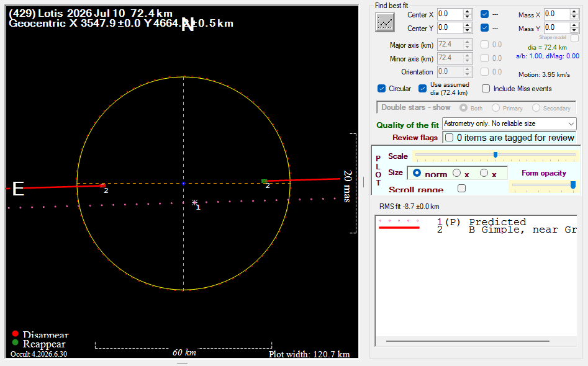Click the Orientation value field
The width and height of the screenshot is (588, 366).
tap(450, 71)
